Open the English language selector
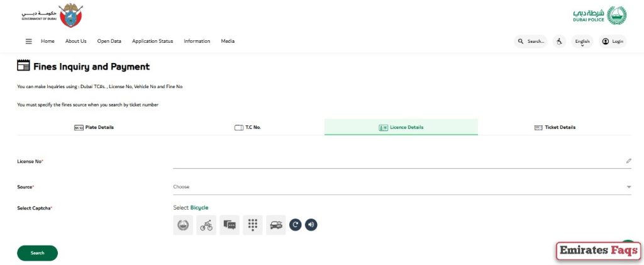 pyautogui.click(x=582, y=42)
